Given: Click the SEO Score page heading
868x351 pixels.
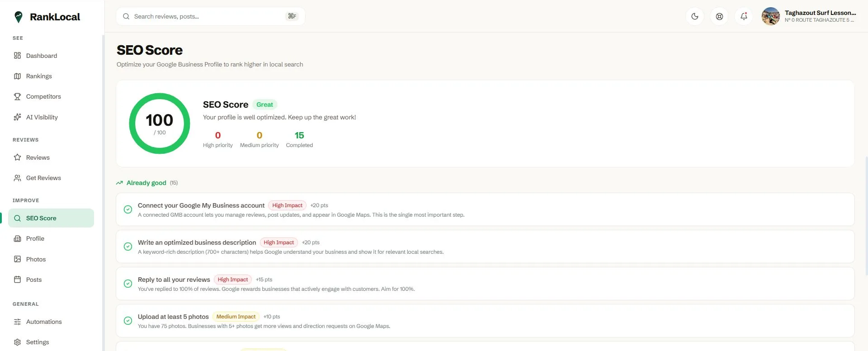Looking at the screenshot, I should click(150, 50).
